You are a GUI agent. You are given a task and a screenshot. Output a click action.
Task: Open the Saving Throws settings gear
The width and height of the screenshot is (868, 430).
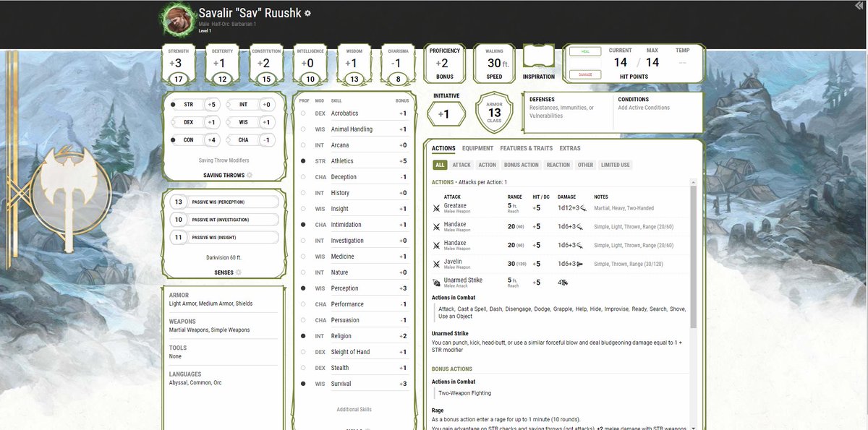250,175
